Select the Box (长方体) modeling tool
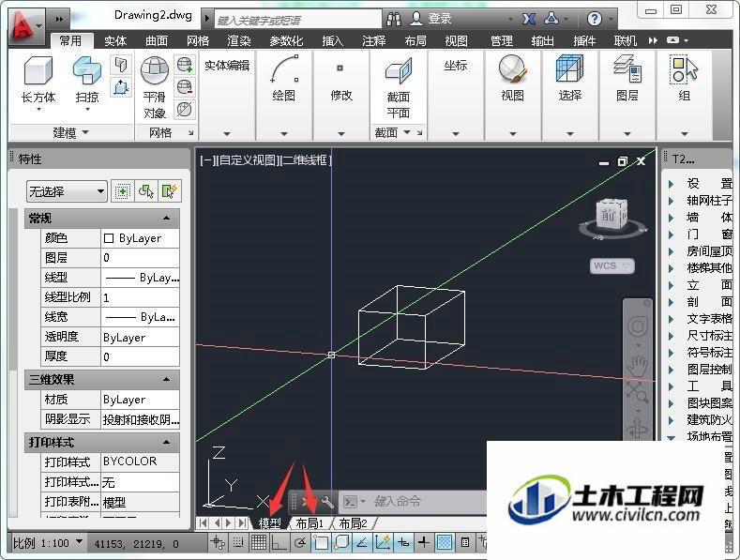The image size is (740, 560). [x=38, y=71]
